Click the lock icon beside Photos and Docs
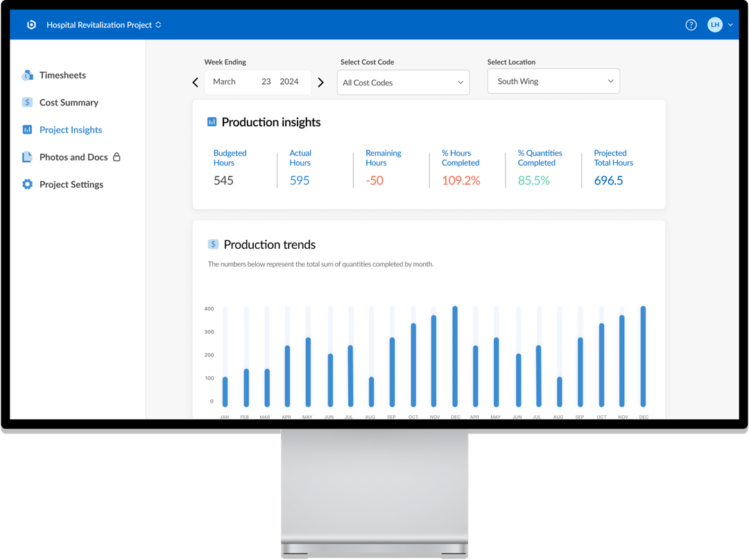The height and width of the screenshot is (560, 749). 117,157
